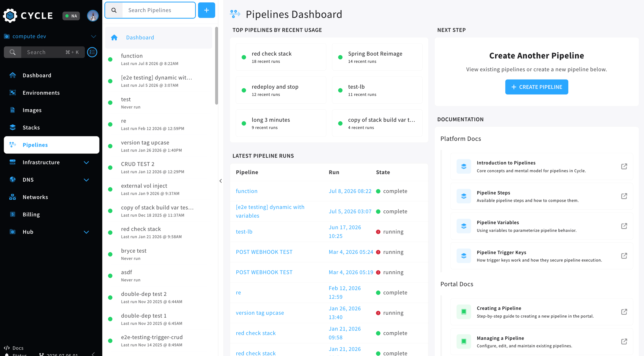
Task: Click the Images icon in sidebar
Action: pyautogui.click(x=13, y=110)
